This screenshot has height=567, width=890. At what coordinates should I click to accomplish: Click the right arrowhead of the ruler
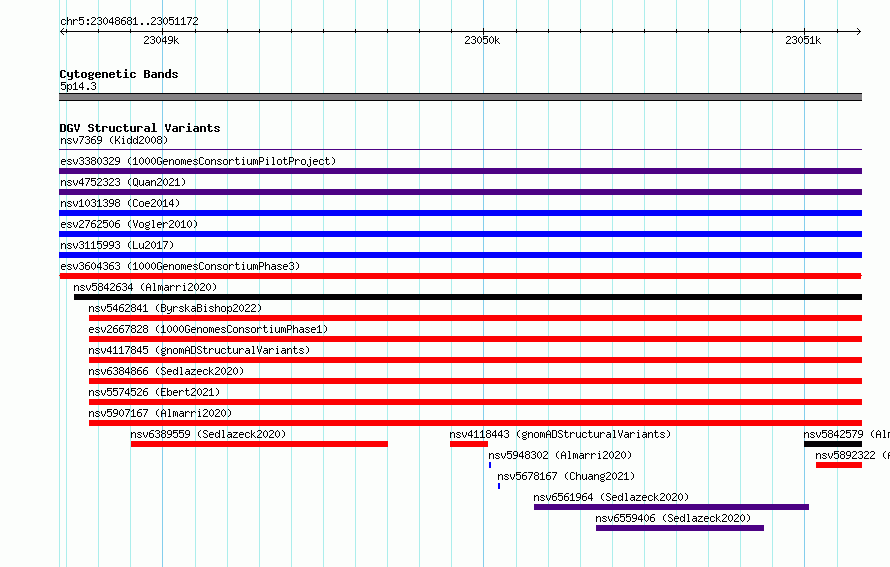click(x=859, y=31)
